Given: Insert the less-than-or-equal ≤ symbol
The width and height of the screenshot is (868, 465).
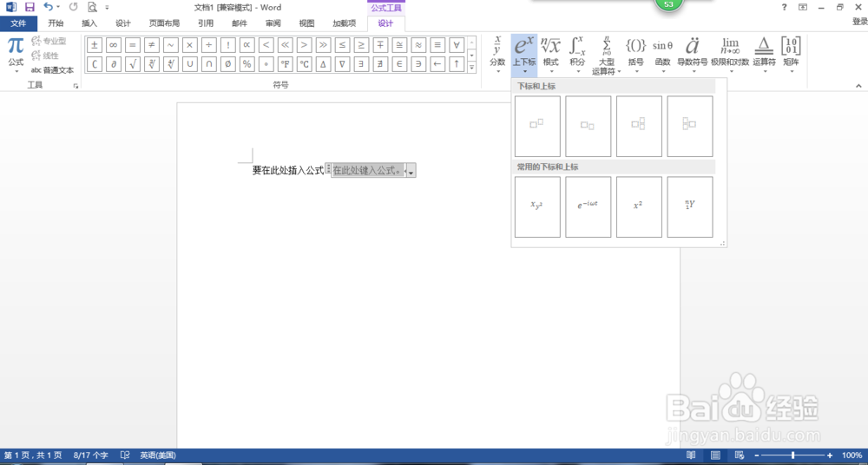Looking at the screenshot, I should pyautogui.click(x=342, y=45).
